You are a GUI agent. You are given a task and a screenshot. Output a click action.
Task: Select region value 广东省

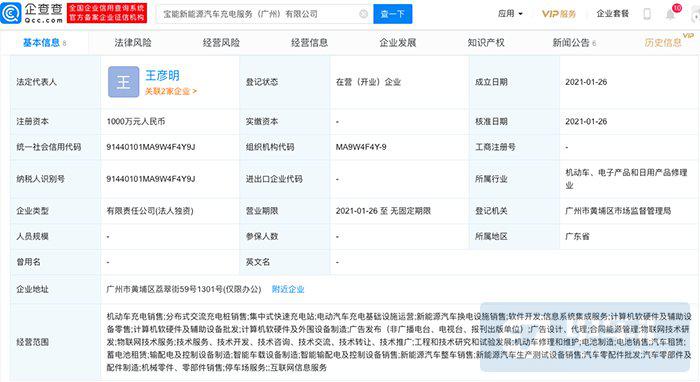point(577,237)
